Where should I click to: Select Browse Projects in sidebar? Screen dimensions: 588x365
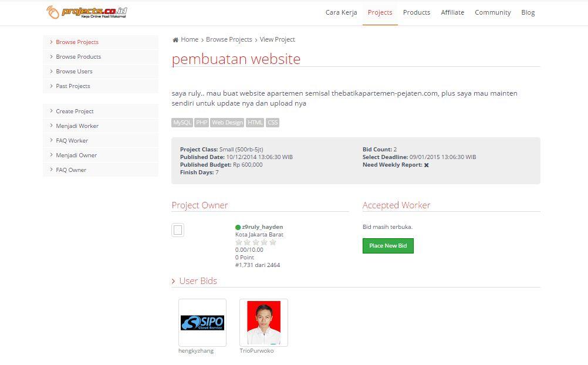click(x=100, y=42)
